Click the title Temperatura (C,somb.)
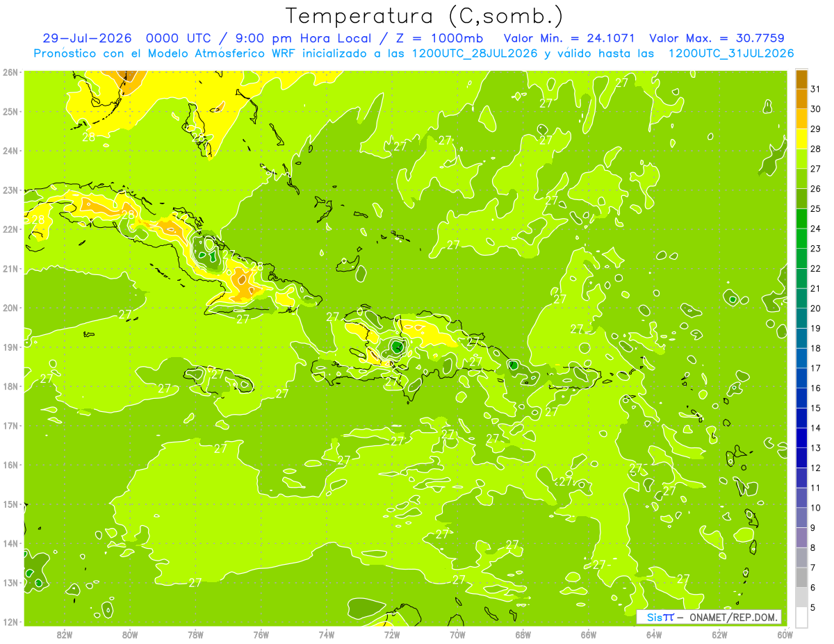The image size is (834, 644). 424,16
